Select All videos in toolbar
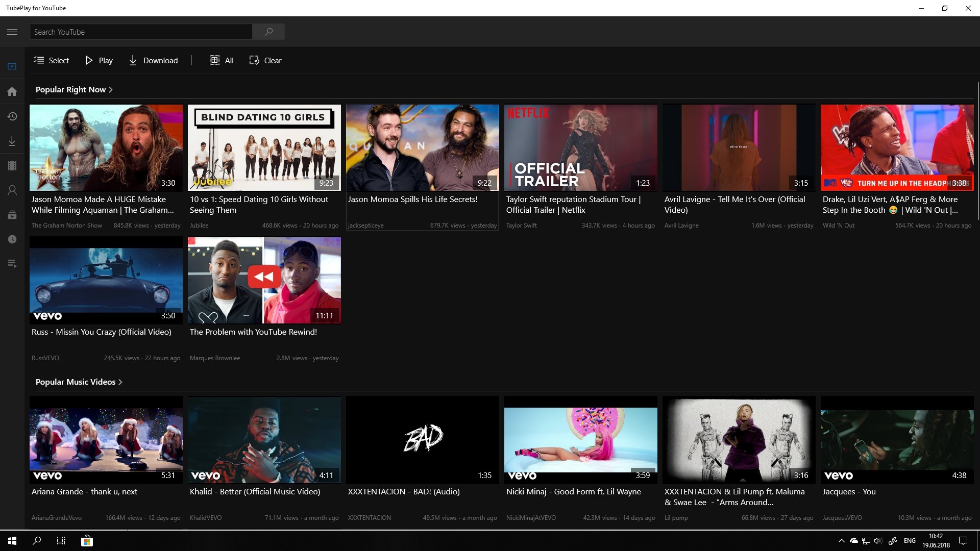The image size is (980, 551). pos(222,60)
